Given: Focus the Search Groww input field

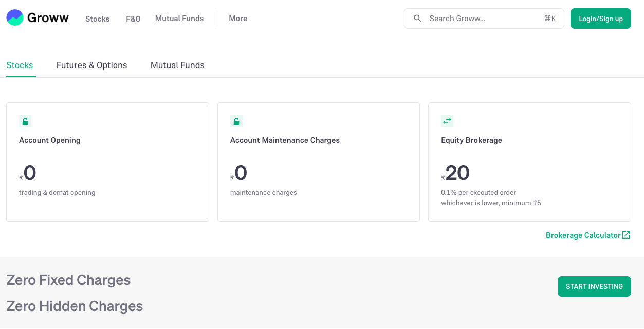Looking at the screenshot, I should [x=484, y=19].
